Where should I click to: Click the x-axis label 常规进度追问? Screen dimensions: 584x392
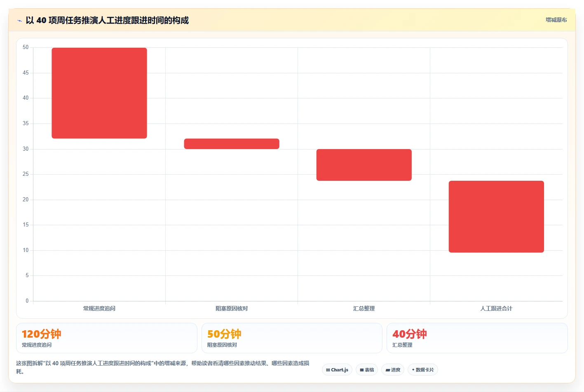point(99,308)
